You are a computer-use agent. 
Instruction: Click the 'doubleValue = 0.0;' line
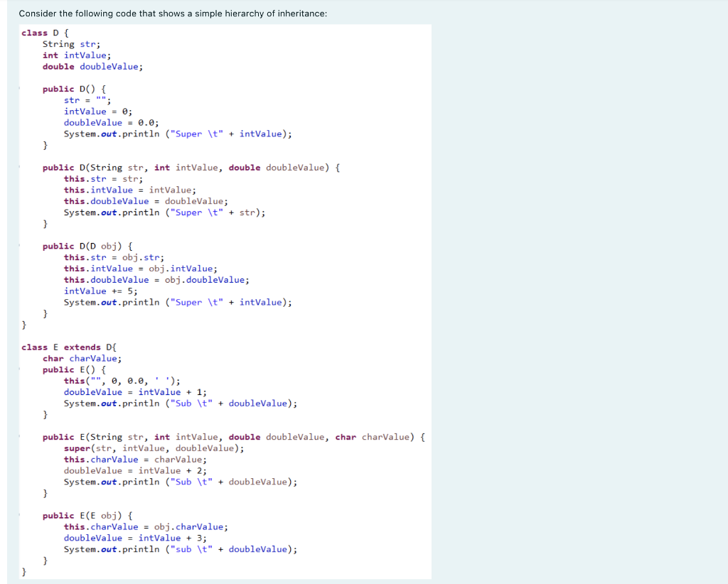[x=112, y=122]
